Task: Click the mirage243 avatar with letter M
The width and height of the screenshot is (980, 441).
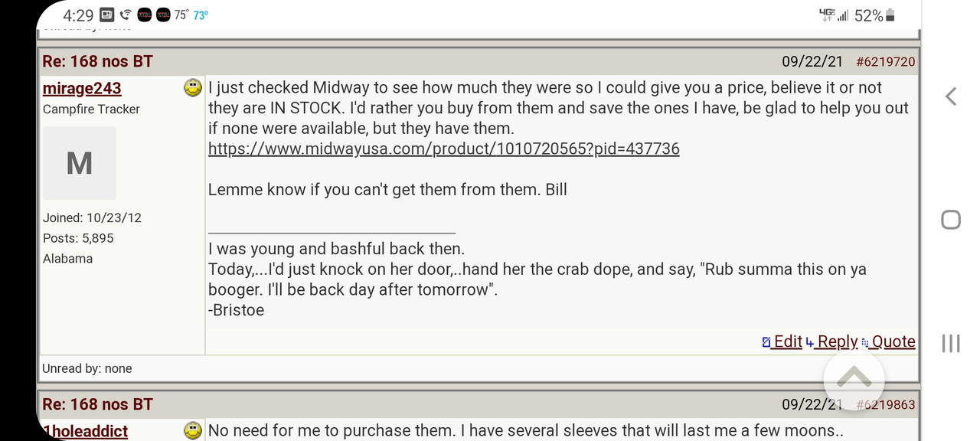Action: [x=80, y=163]
